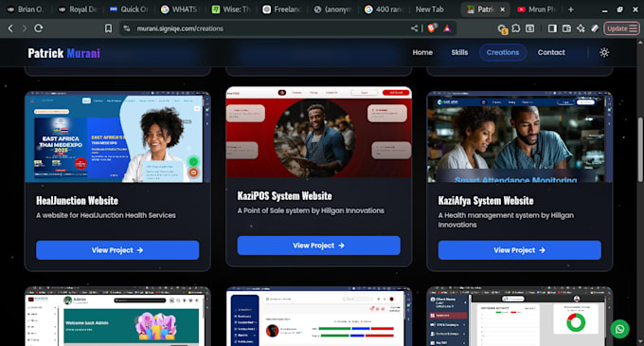644x346 pixels.
Task: Switch to the anonymous tab
Action: click(333, 9)
